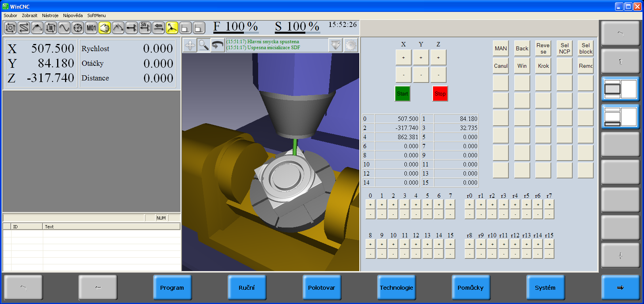Click the tool limit line toolbar icon

point(132,28)
